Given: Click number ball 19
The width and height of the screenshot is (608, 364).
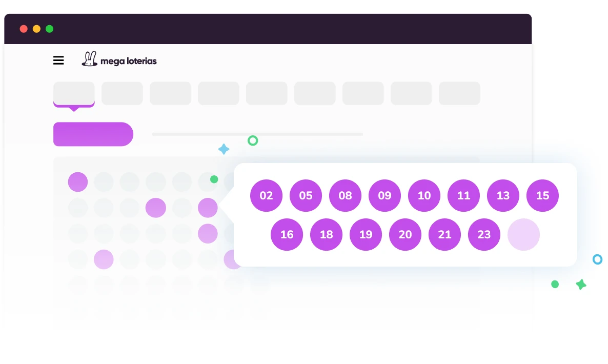Looking at the screenshot, I should (366, 234).
